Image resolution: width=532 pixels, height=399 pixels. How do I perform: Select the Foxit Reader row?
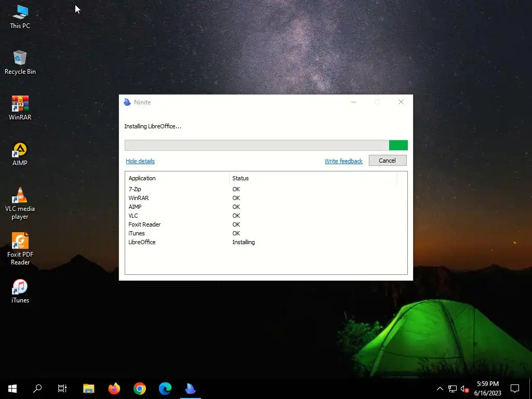[x=266, y=224]
